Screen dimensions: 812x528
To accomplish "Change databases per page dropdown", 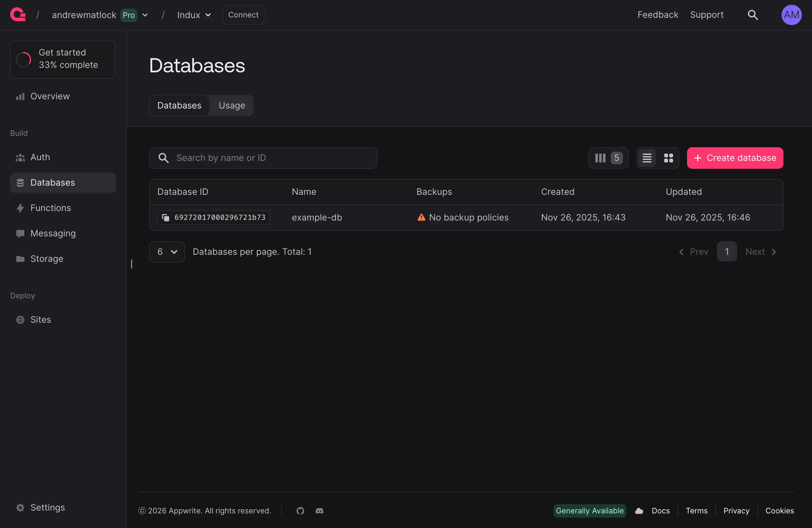I will [x=167, y=252].
